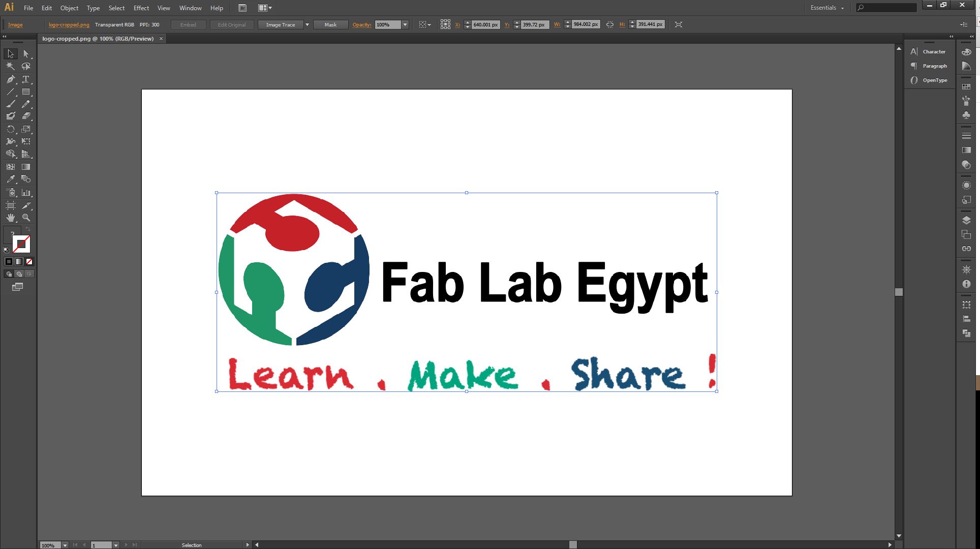Screen dimensions: 980x549
Task: Pick the Shape Builder tool
Action: [10, 154]
